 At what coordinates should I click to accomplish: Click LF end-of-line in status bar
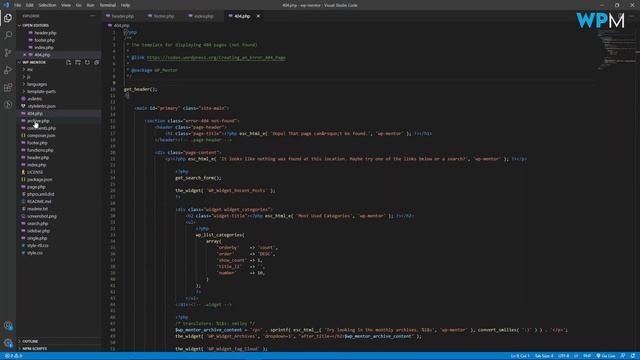[576, 356]
